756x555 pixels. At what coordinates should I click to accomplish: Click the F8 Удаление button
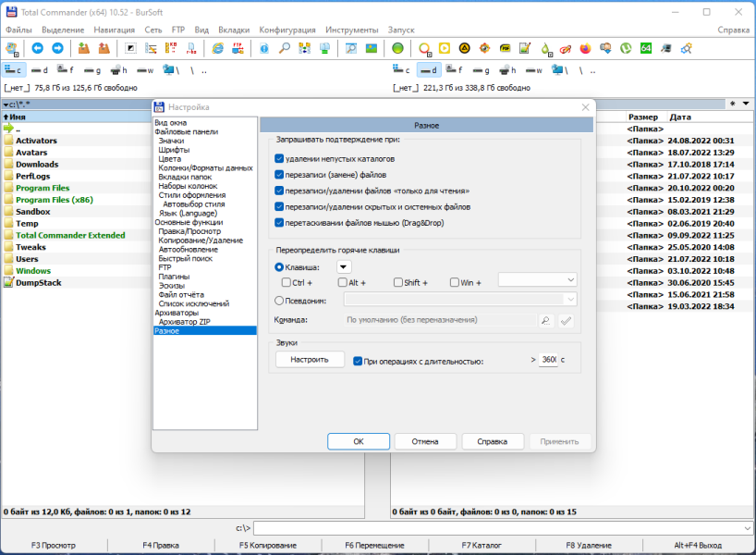tap(589, 546)
